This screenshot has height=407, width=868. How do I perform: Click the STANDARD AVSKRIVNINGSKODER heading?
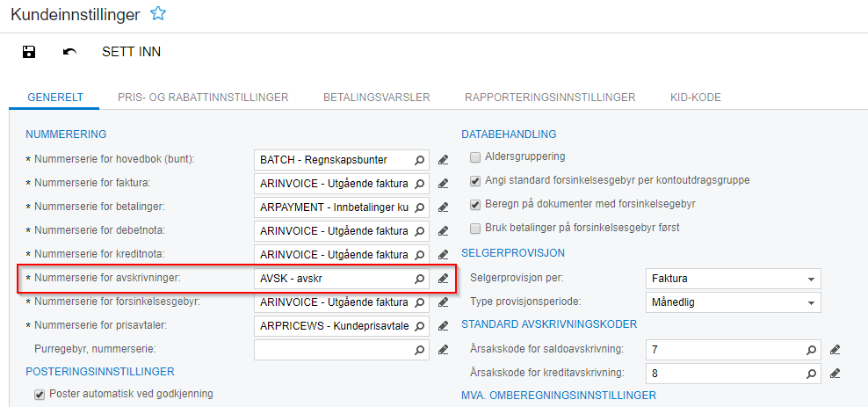pyautogui.click(x=549, y=324)
